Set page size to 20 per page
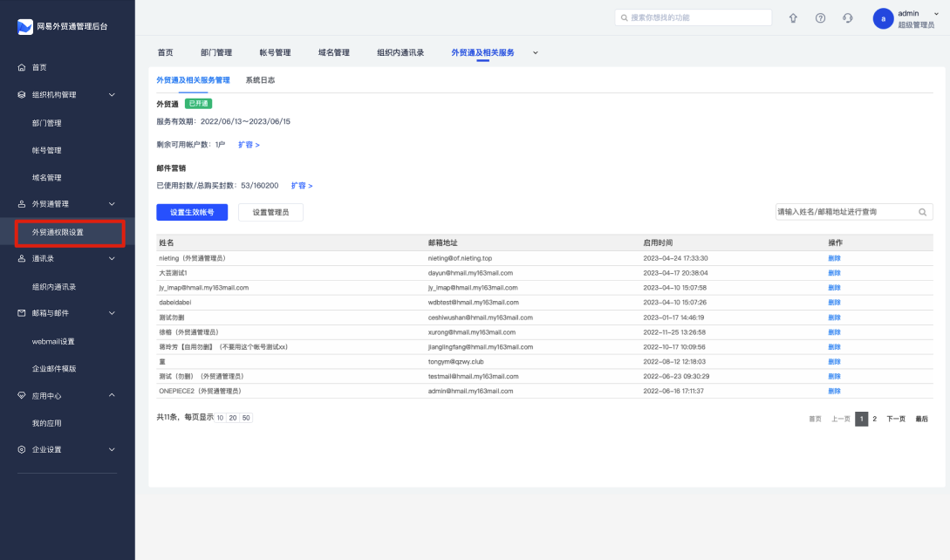 coord(233,419)
